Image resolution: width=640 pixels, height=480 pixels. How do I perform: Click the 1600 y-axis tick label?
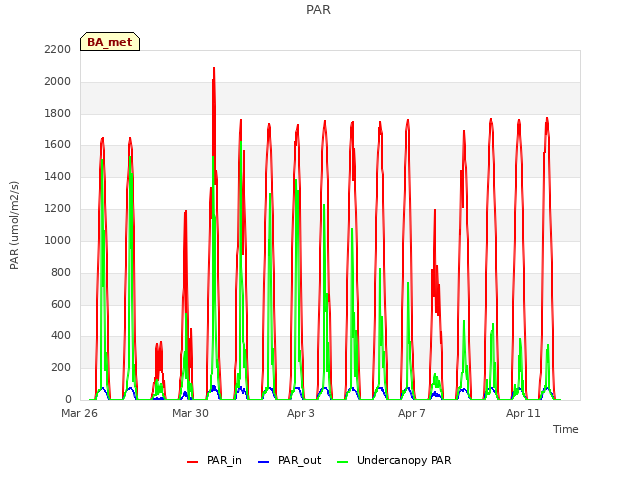[x=58, y=144]
